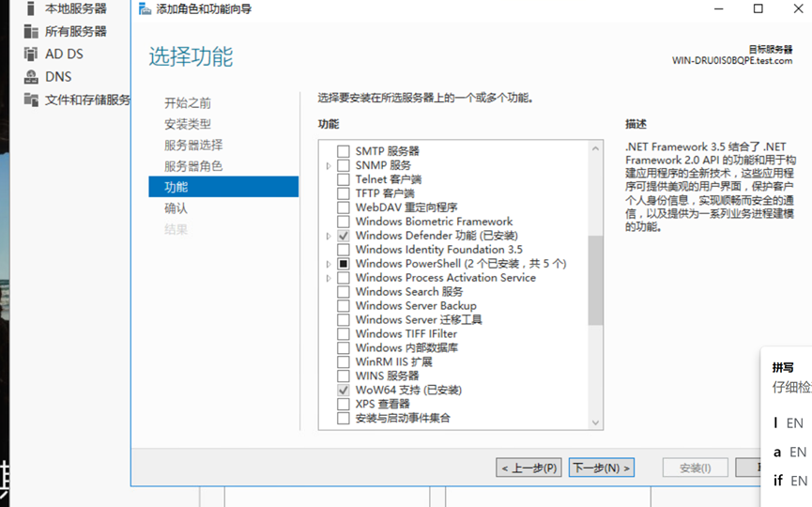Screen dimensions: 812x507
Task: Open 所有服务器 in Server Manager sidebar
Action: (x=76, y=32)
